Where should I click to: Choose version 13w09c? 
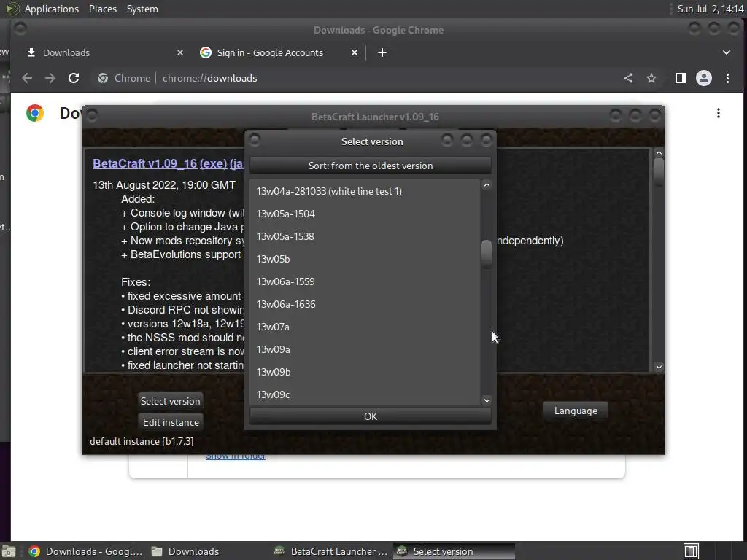click(365, 394)
